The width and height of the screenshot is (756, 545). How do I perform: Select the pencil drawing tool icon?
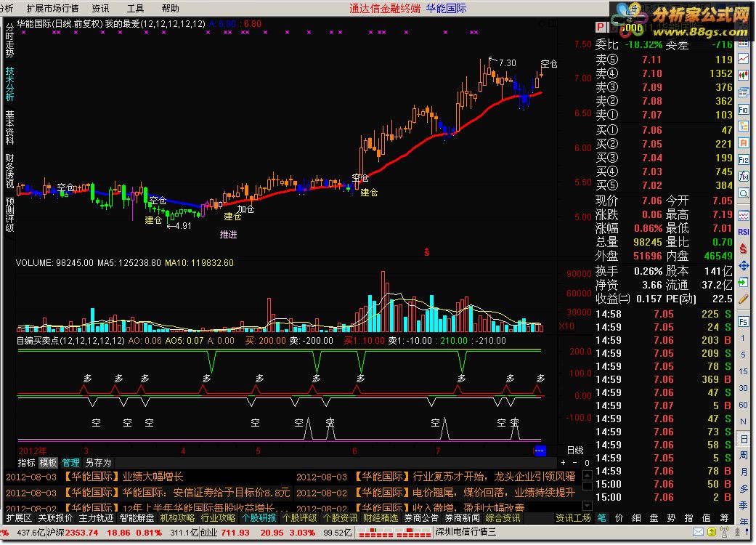coord(743,299)
